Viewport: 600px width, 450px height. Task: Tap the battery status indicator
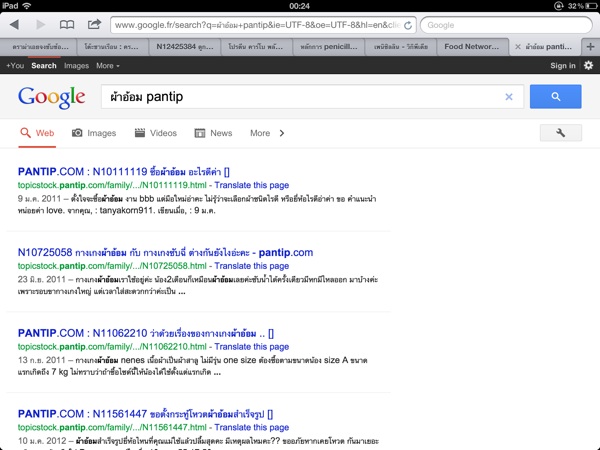591,6
